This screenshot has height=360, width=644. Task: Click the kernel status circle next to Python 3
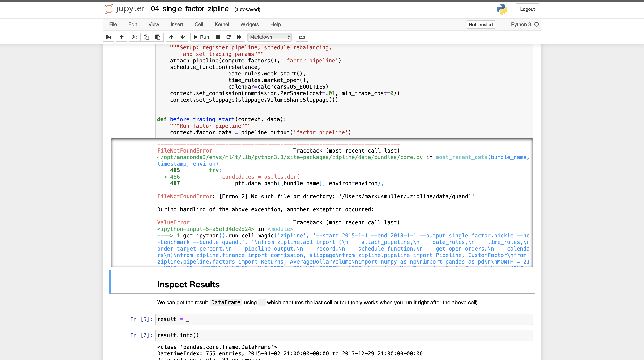tap(536, 24)
